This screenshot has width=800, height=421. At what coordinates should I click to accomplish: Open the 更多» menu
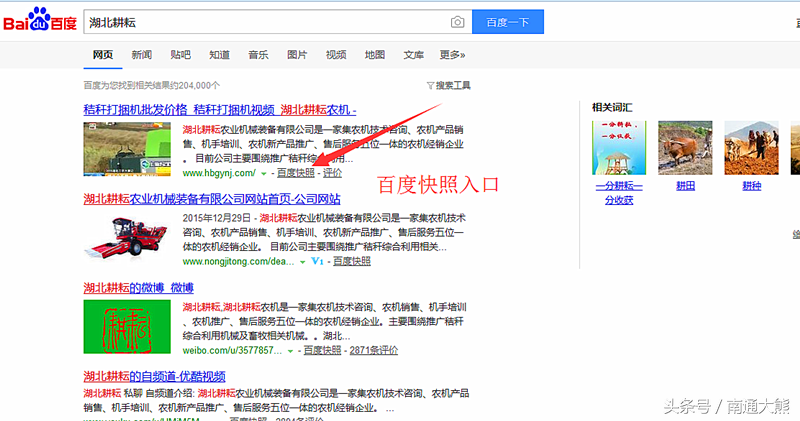452,55
